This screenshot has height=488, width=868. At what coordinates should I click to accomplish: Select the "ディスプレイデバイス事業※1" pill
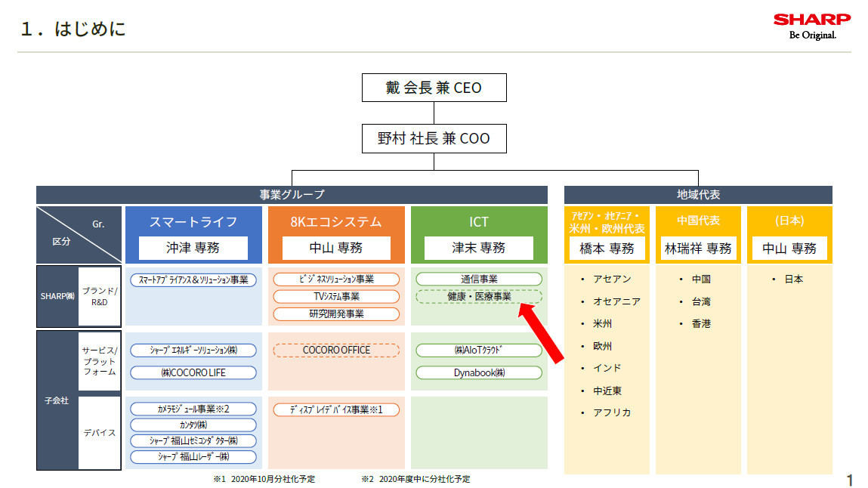click(x=336, y=410)
